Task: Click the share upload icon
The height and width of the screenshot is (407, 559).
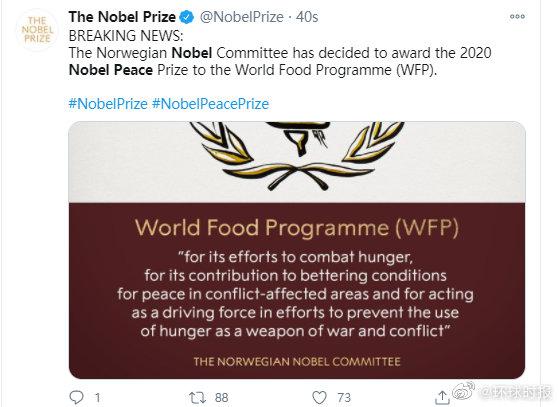Action: click(442, 398)
